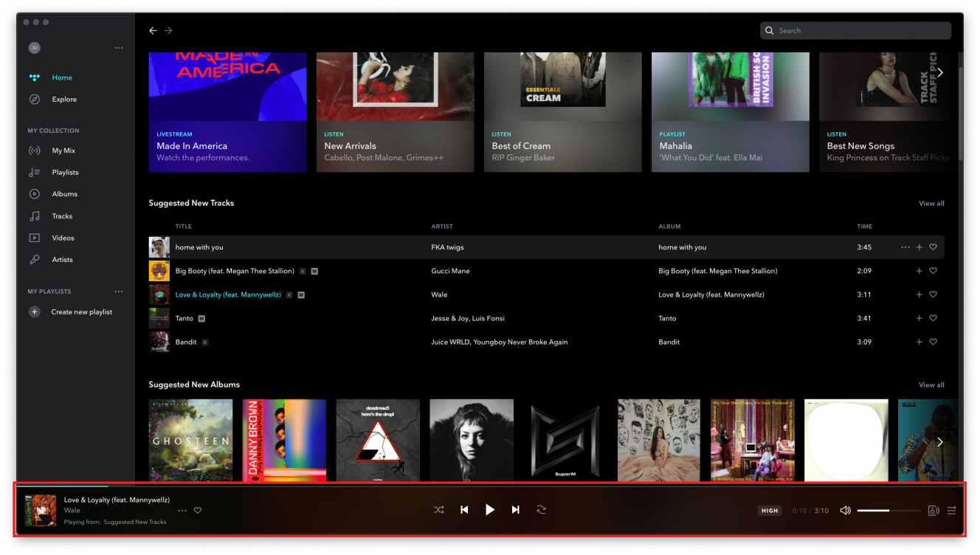Open the play queue icon
The height and width of the screenshot is (555, 980).
point(951,511)
